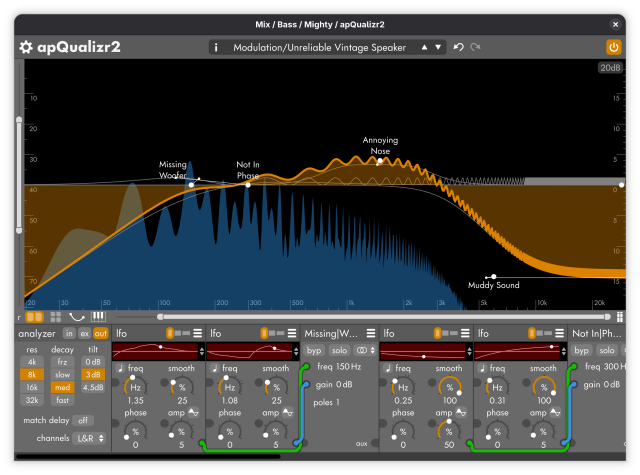Set analyzer tilt to 4.5dB
Screen dimensions: 640x475
point(93,387)
